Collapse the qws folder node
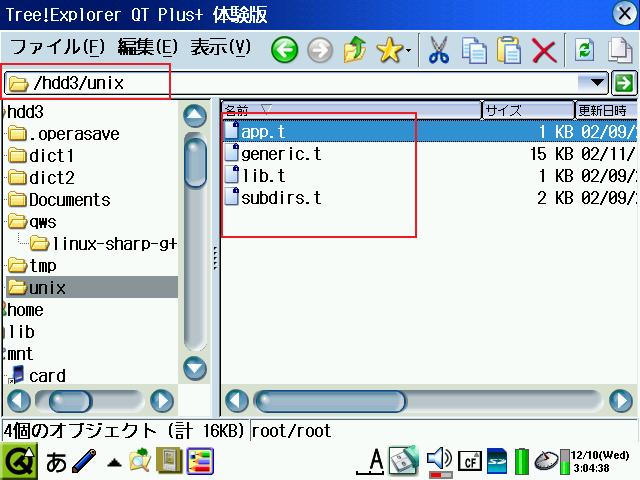The width and height of the screenshot is (640, 480). [x=32, y=222]
